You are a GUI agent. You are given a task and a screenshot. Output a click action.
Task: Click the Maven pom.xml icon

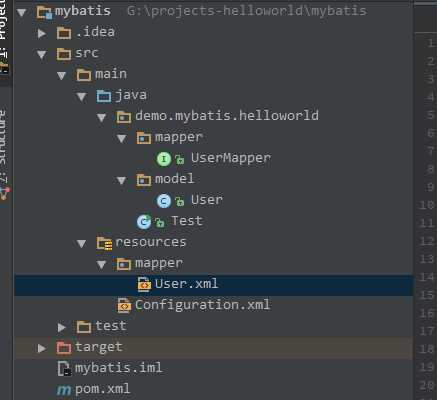click(x=64, y=390)
